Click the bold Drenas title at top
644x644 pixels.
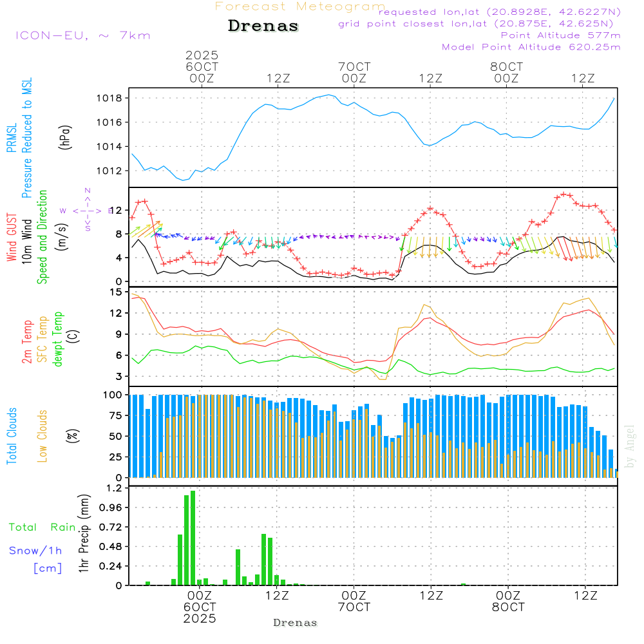[263, 26]
